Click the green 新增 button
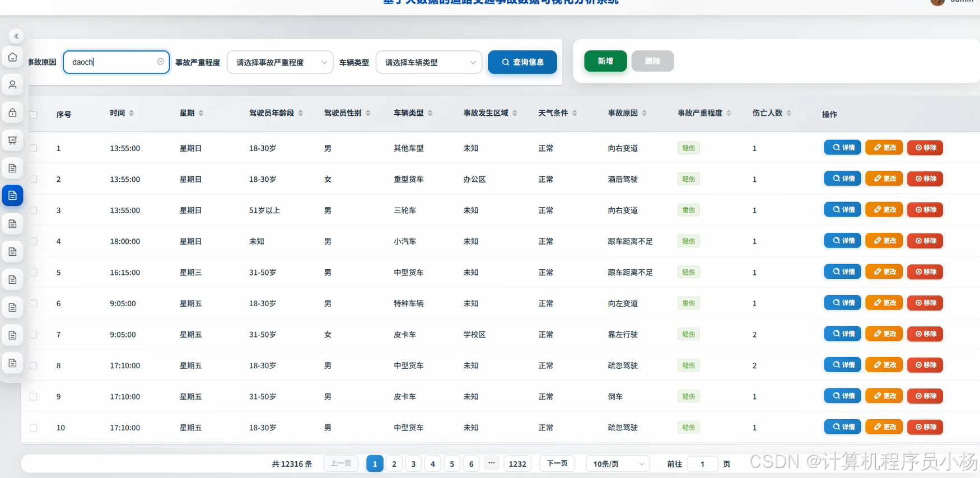Viewport: 980px width, 478px height. tap(605, 61)
